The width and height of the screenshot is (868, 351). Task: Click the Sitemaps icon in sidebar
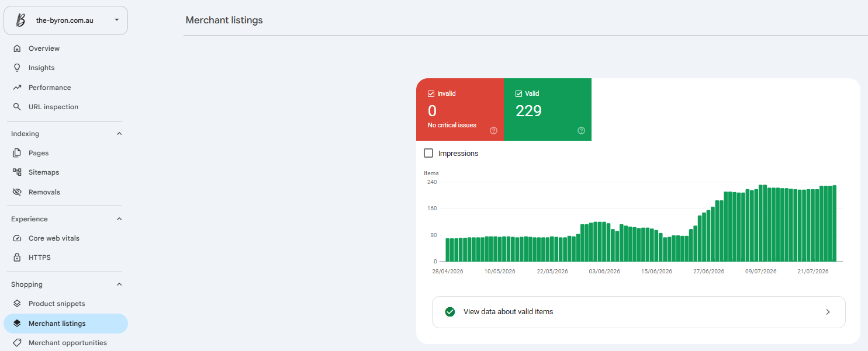17,172
